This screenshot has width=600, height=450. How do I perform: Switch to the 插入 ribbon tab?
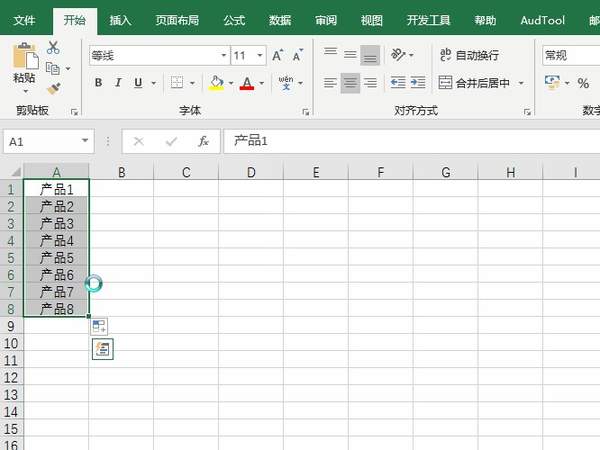click(120, 19)
